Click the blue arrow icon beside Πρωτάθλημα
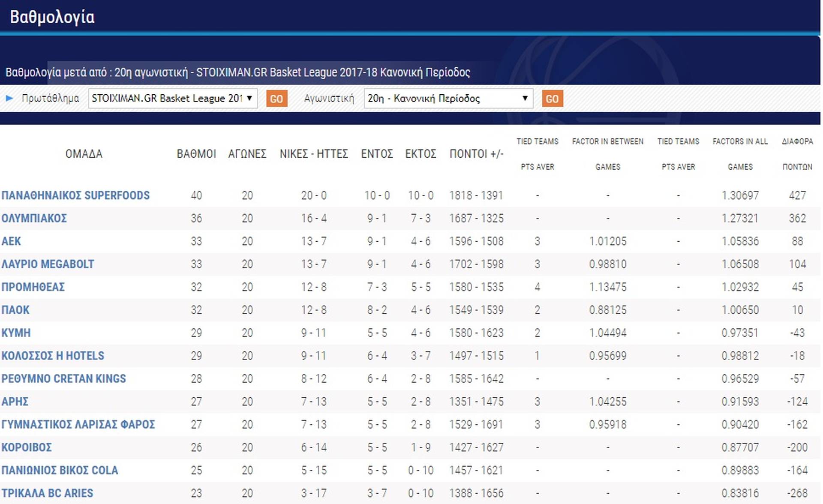Viewport: 823px width, 504px height. (9, 99)
